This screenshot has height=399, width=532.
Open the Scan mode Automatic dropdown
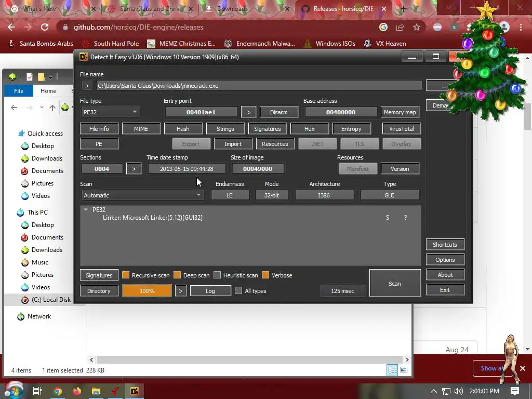[x=142, y=195]
